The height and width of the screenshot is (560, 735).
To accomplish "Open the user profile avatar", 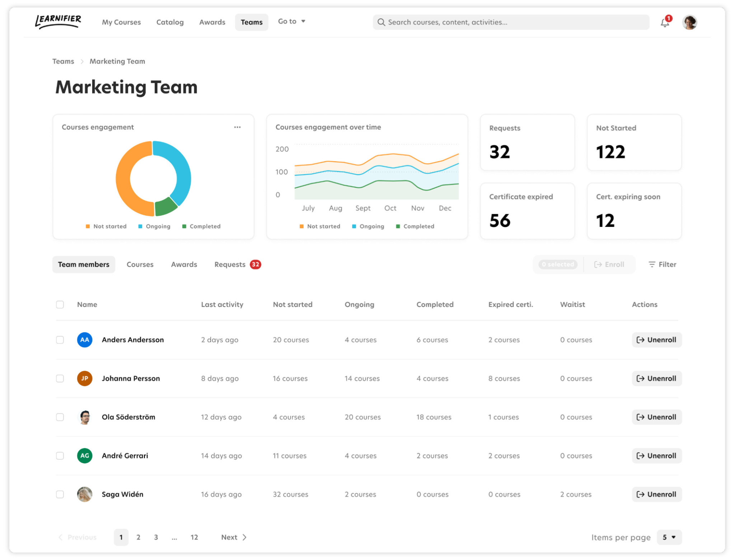I will coord(689,22).
